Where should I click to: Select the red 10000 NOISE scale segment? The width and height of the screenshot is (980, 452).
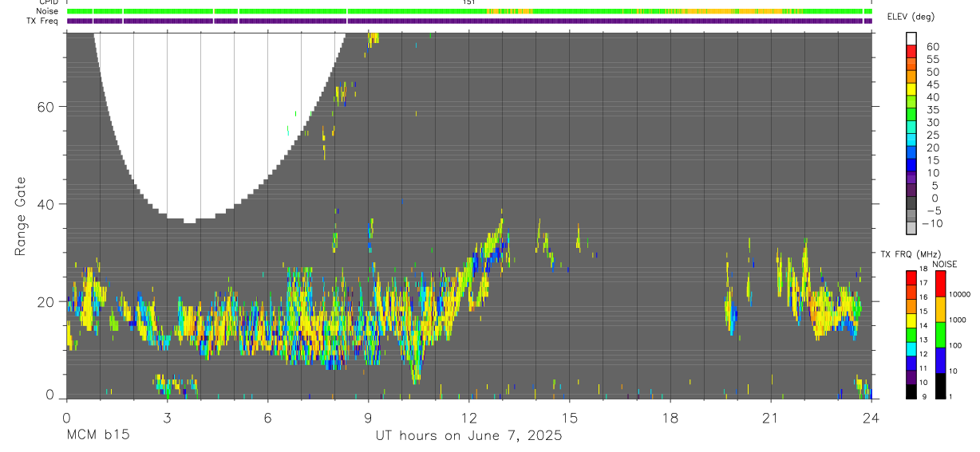point(940,284)
